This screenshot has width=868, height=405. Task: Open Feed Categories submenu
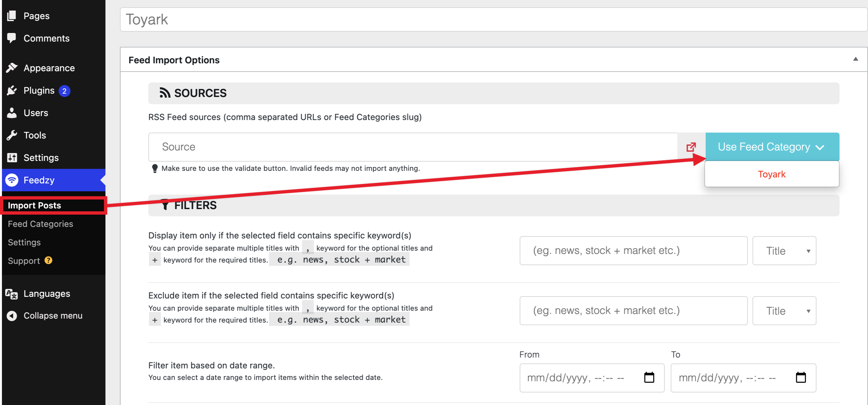pyautogui.click(x=41, y=224)
